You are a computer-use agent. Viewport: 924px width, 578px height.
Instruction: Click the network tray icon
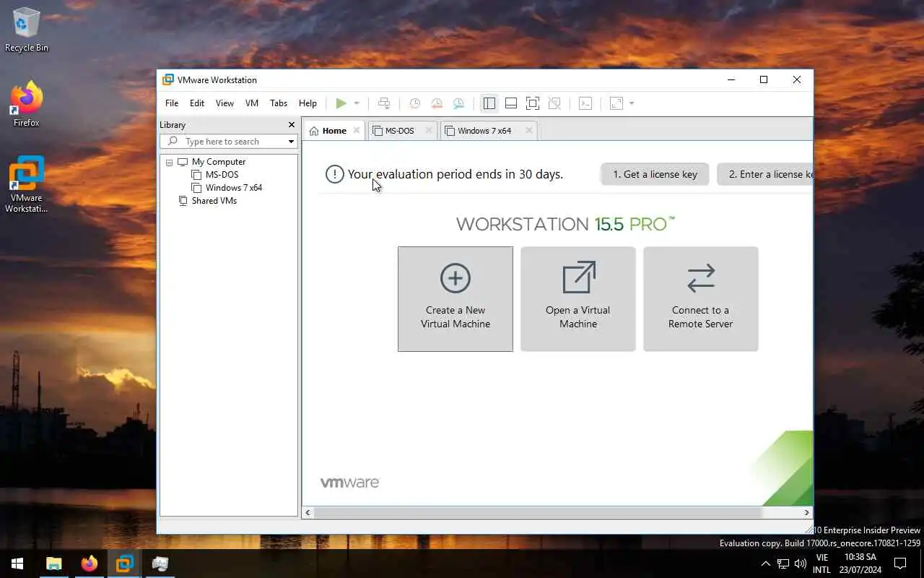pyautogui.click(x=783, y=564)
